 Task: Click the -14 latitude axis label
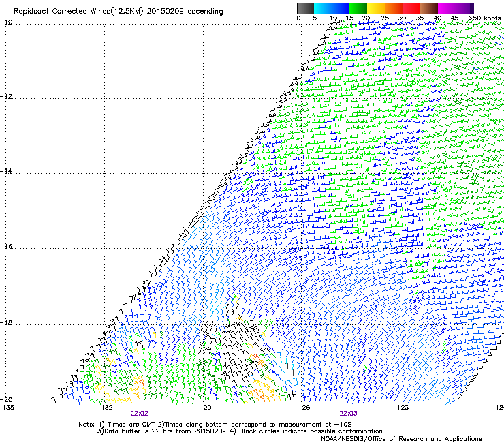(6, 171)
